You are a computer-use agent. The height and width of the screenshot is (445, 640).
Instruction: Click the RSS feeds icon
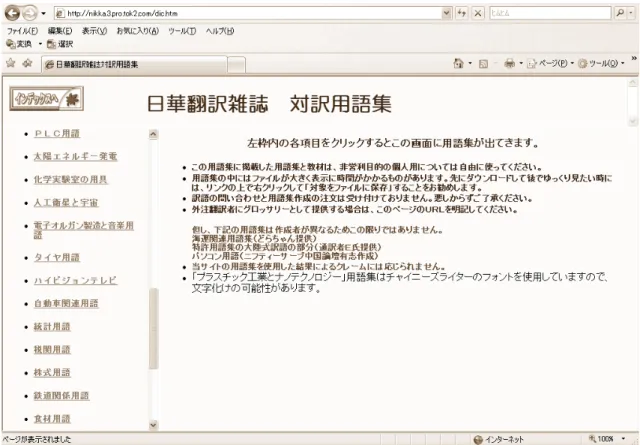point(483,64)
